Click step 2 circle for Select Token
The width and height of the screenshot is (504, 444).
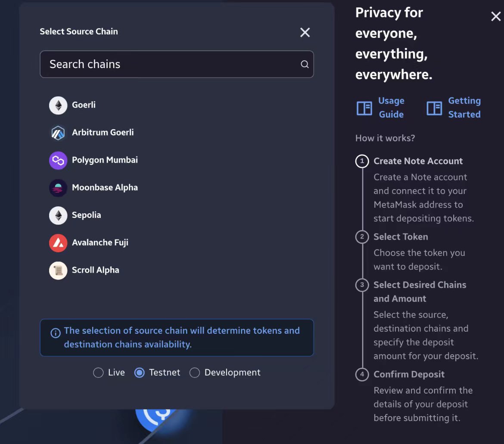[x=362, y=237]
